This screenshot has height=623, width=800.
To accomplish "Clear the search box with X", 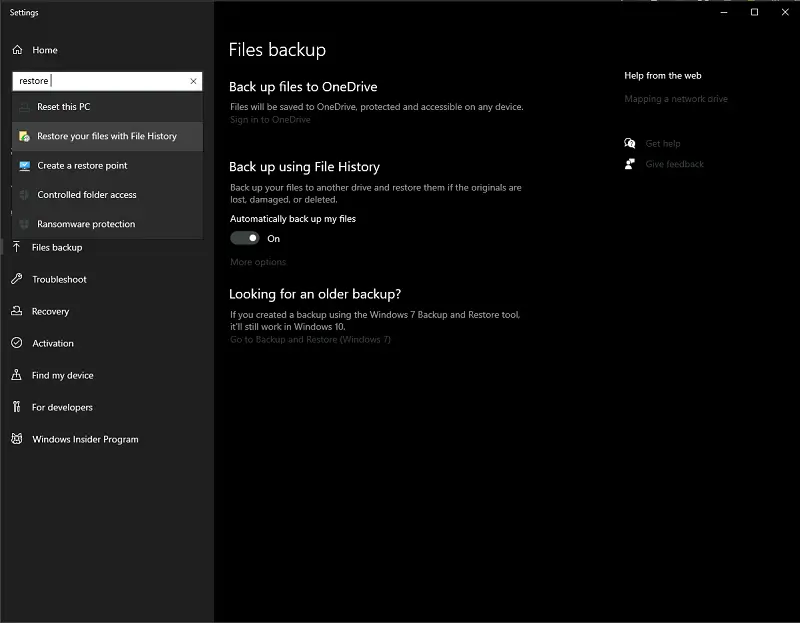I will pos(193,81).
